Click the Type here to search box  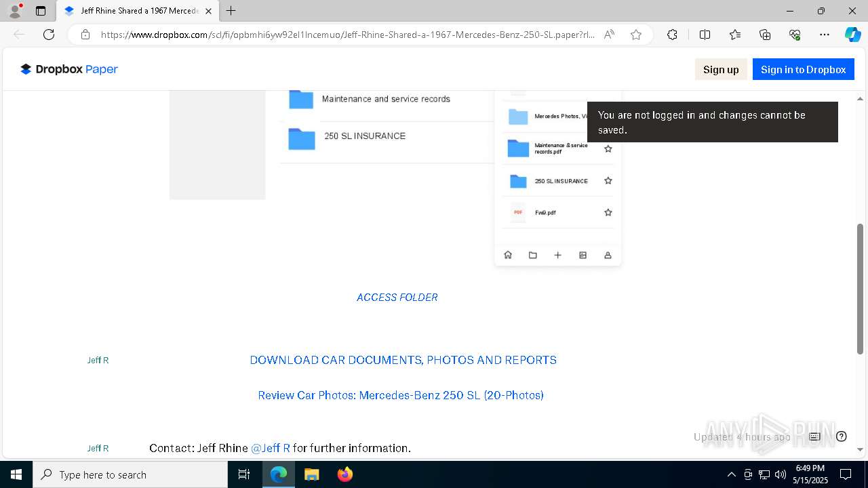pyautogui.click(x=130, y=474)
